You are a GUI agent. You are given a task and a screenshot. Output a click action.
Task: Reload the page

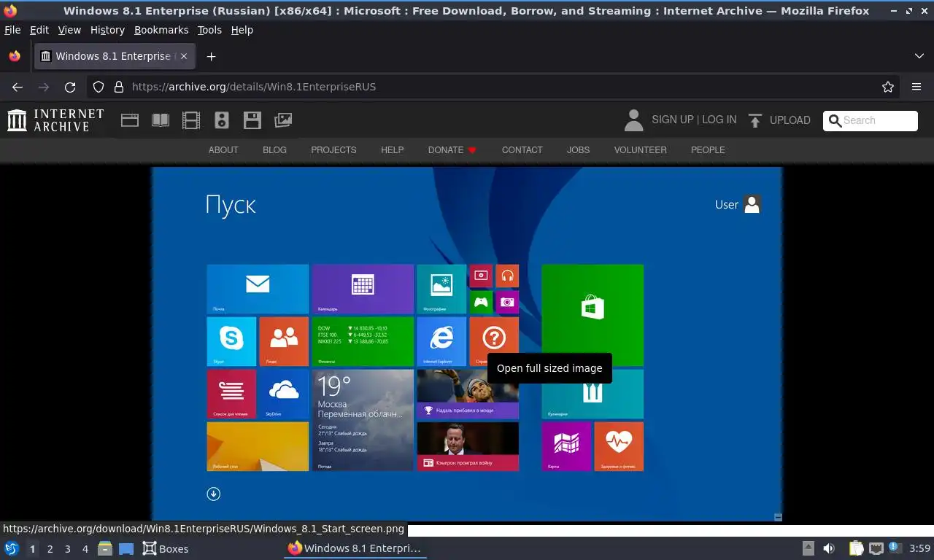(70, 87)
